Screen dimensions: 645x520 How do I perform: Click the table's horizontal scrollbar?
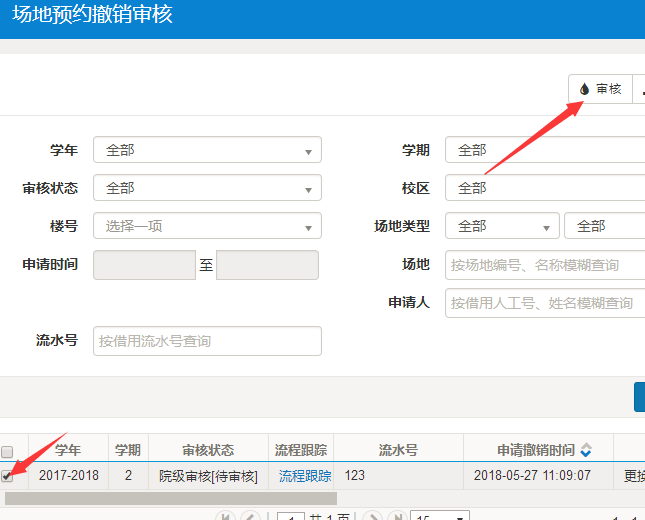[170, 497]
